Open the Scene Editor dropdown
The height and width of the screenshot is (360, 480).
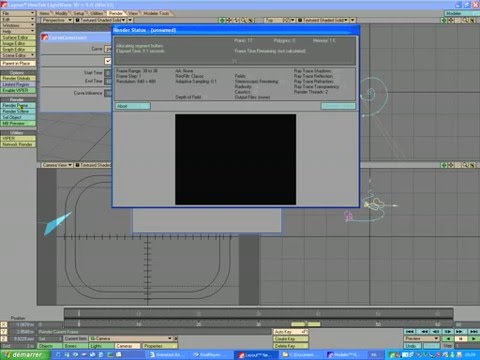pyautogui.click(x=18, y=55)
